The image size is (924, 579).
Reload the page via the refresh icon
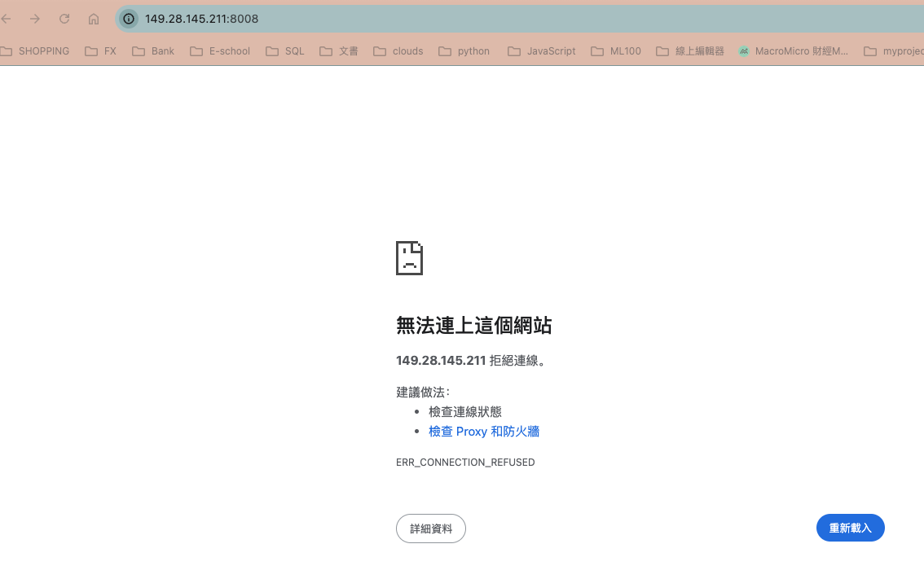tap(64, 18)
